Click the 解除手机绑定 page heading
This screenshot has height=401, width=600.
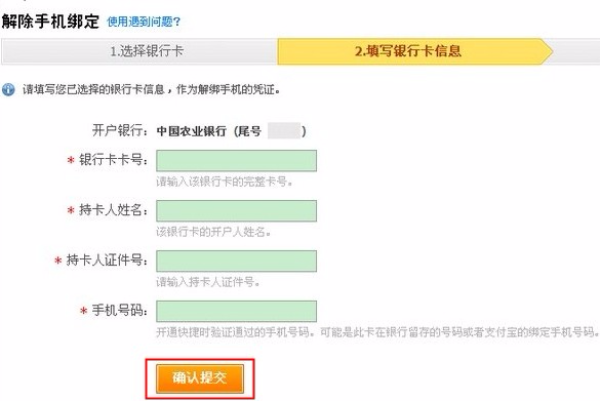50,20
